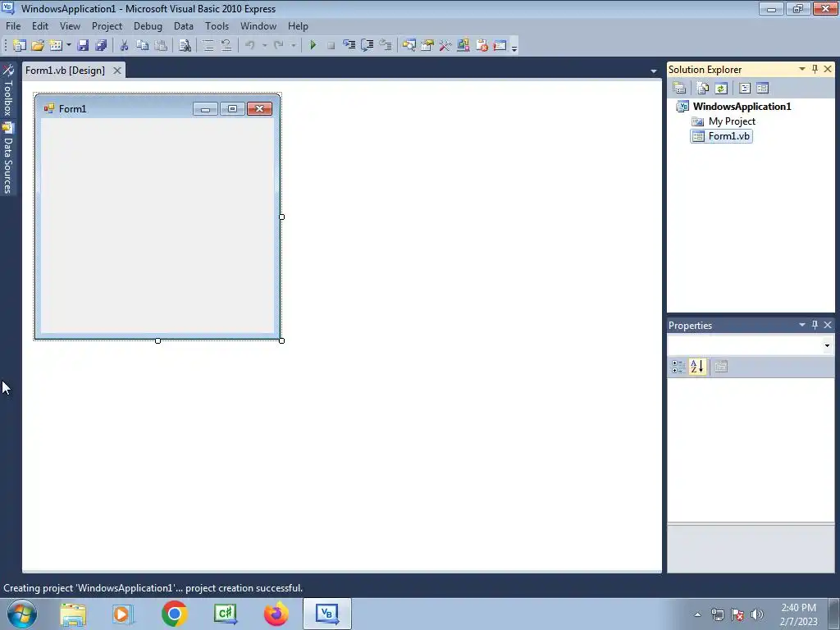Click the Cut scissors icon
The height and width of the screenshot is (630, 840).
124,46
